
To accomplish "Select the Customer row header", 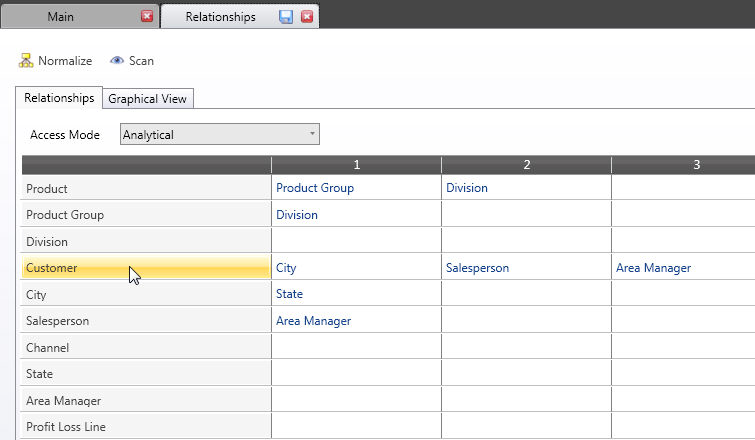I will pyautogui.click(x=146, y=268).
